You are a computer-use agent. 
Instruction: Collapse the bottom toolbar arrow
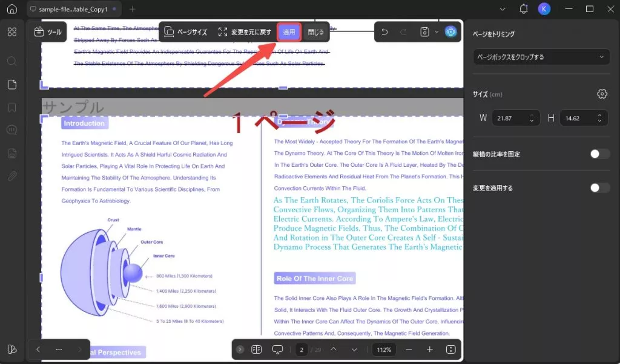pos(240,349)
